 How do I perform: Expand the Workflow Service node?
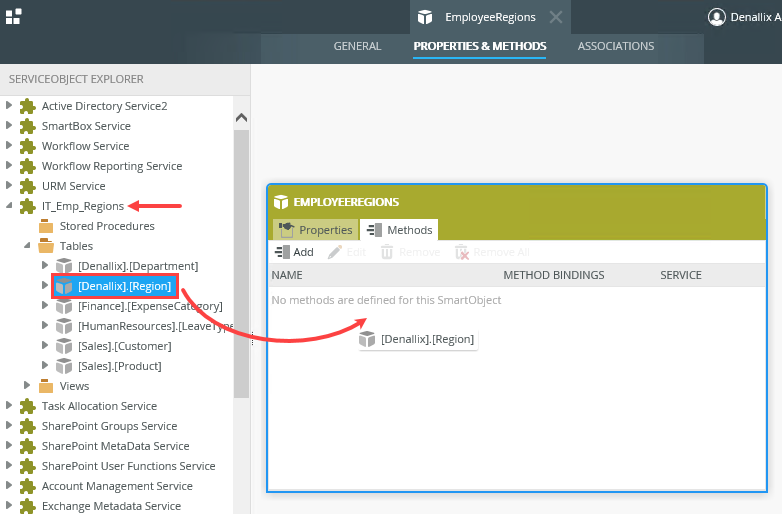tap(8, 146)
